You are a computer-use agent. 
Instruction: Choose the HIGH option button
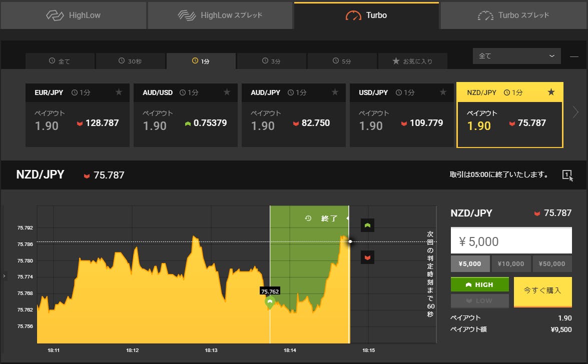pos(479,284)
